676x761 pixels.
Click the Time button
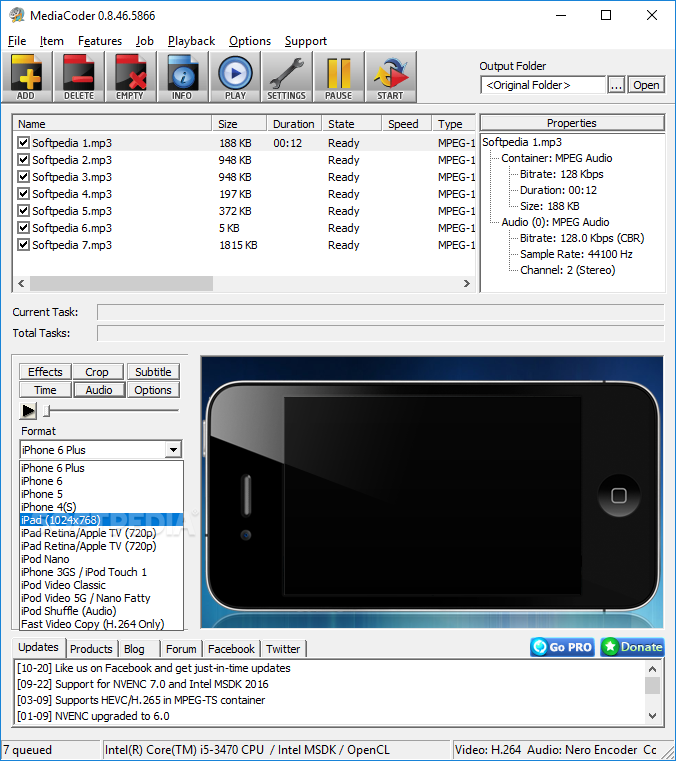(x=45, y=390)
